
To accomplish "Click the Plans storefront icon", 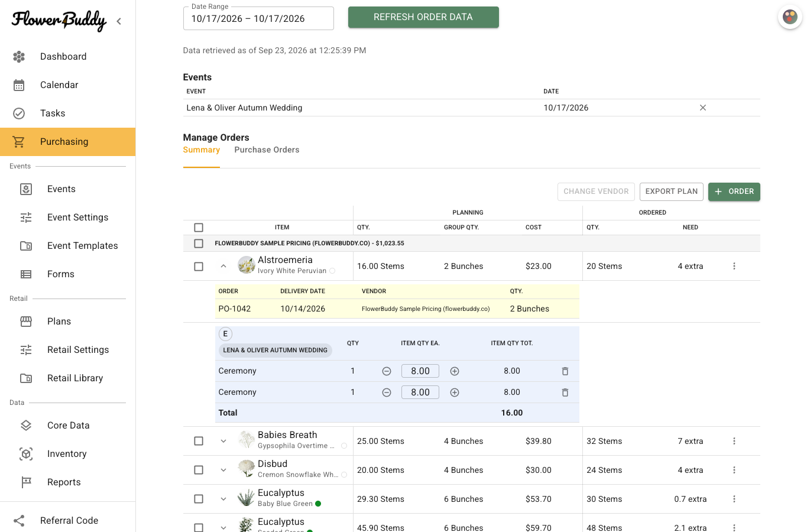I will 26,322.
